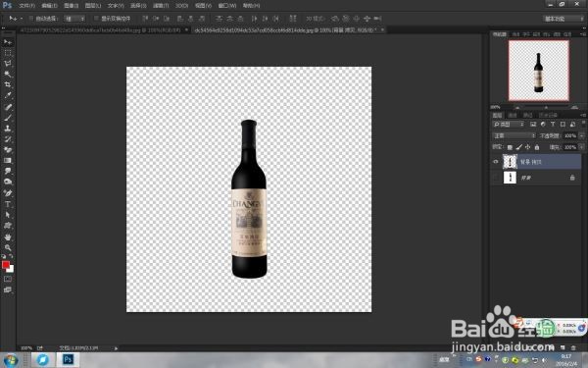Image resolution: width=588 pixels, height=368 pixels.
Task: Open Photoshop from the Windows taskbar
Action: pos(68,359)
